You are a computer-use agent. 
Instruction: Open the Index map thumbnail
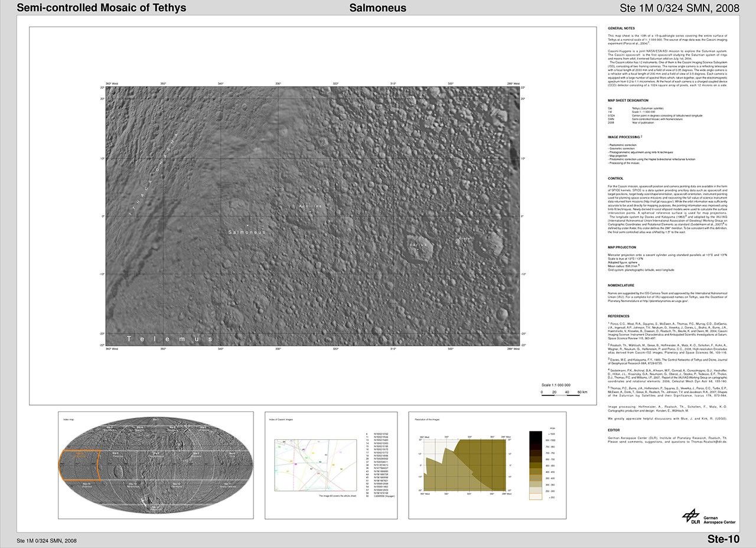[x=155, y=465]
